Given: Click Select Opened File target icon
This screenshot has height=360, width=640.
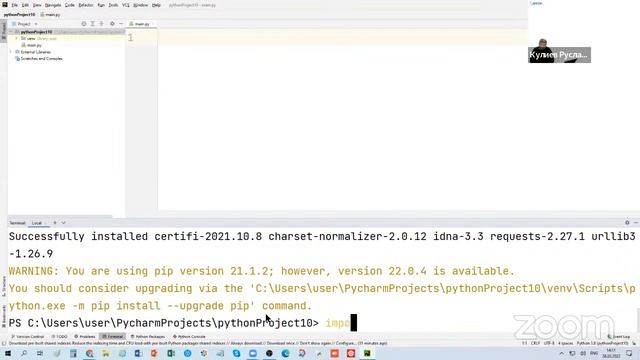Looking at the screenshot, I should (x=84, y=24).
